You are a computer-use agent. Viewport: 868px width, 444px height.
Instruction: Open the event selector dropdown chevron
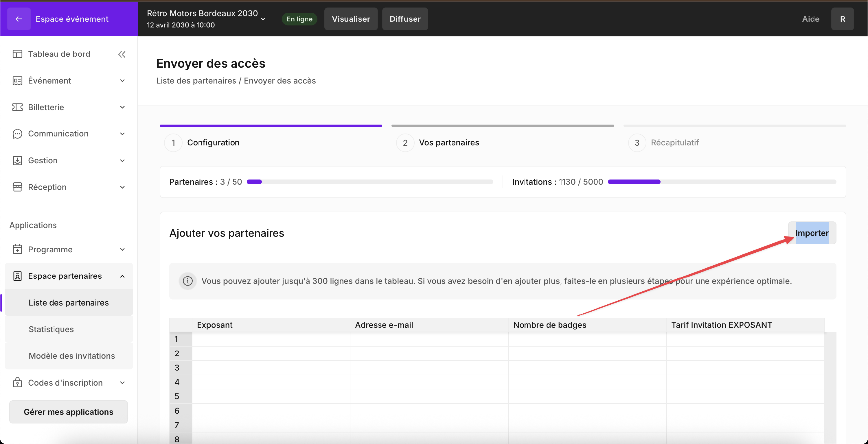tap(263, 19)
